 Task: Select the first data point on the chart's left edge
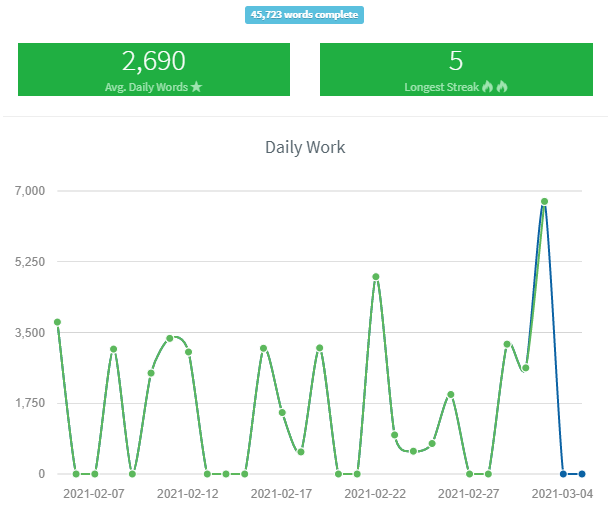click(58, 322)
